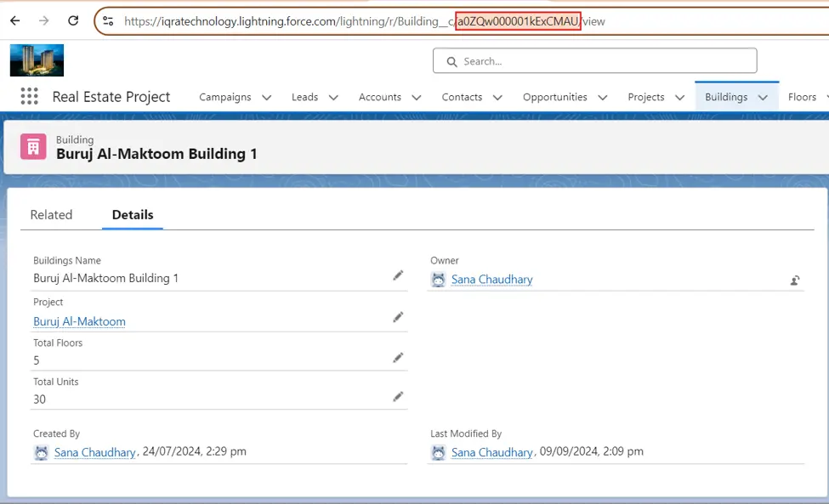Expand the Opportunities tab dropdown chevron
This screenshot has width=829, height=504.
point(602,97)
